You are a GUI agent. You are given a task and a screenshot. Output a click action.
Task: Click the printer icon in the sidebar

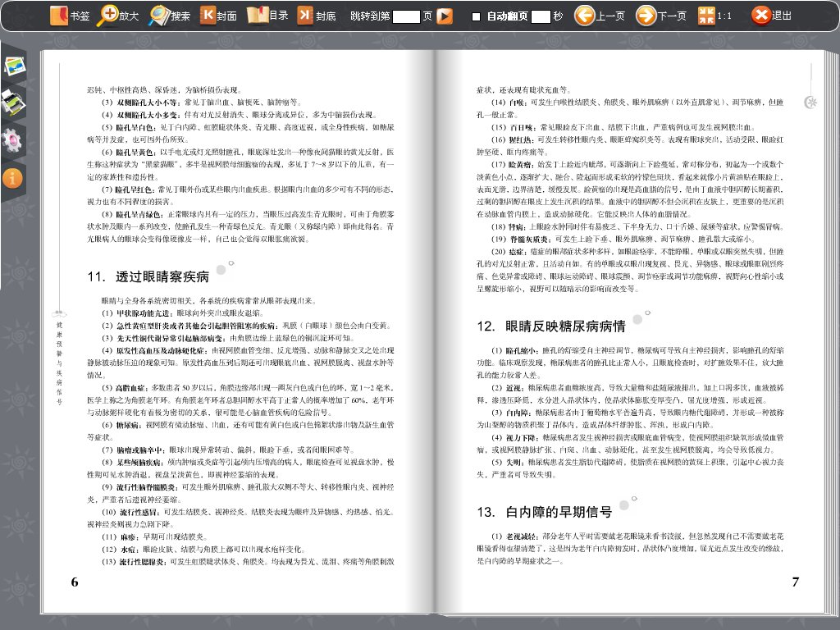coord(13,102)
